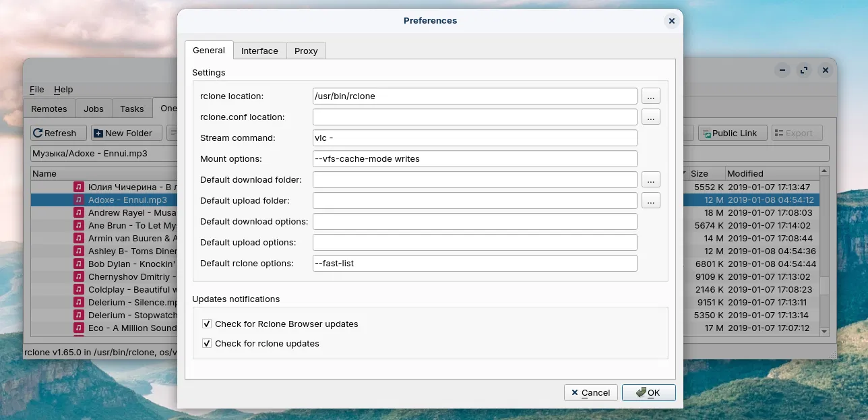Viewport: 868px width, 420px height.
Task: Click browse button for rclone location
Action: tap(650, 96)
